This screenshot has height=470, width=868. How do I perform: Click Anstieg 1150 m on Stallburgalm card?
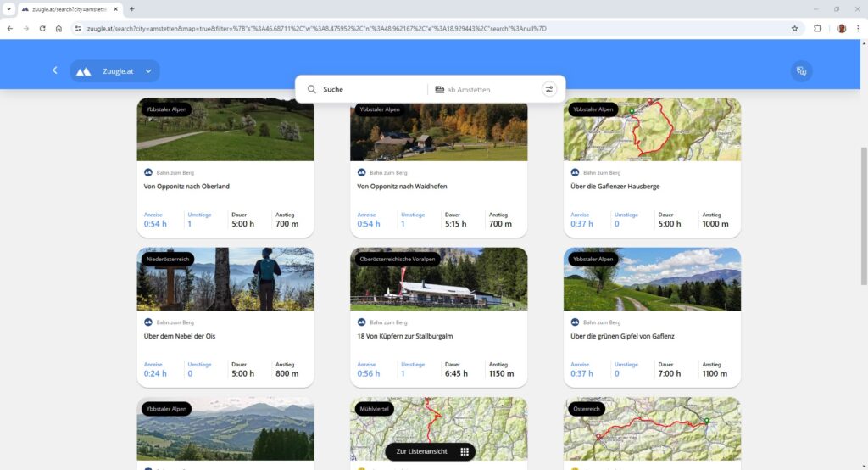pyautogui.click(x=501, y=370)
